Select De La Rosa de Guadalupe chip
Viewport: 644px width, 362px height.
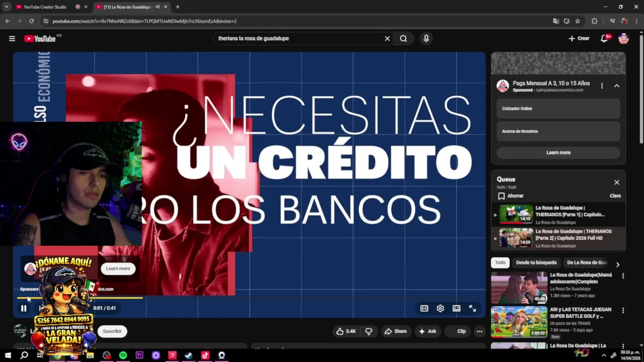coord(587,262)
